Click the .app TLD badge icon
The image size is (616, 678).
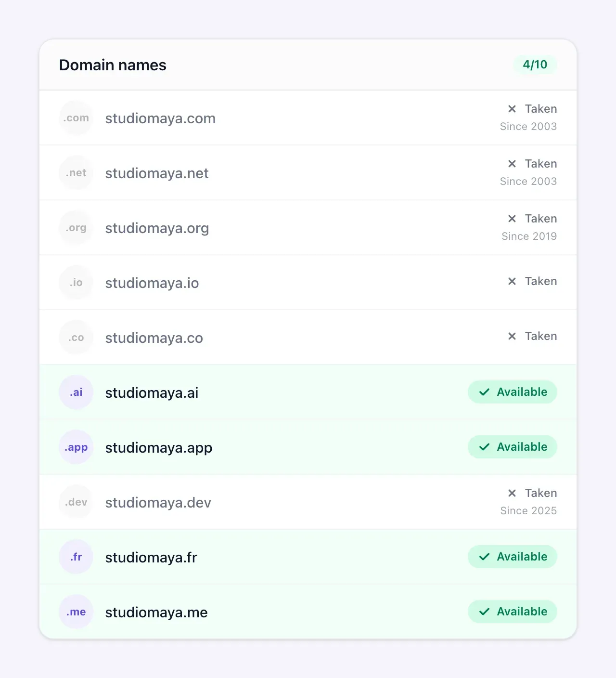76,447
